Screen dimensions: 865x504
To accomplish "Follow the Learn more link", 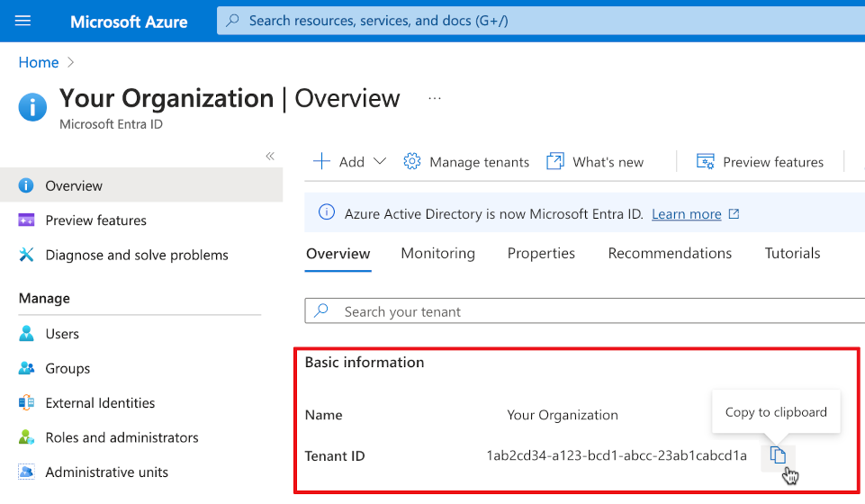I will tap(686, 214).
